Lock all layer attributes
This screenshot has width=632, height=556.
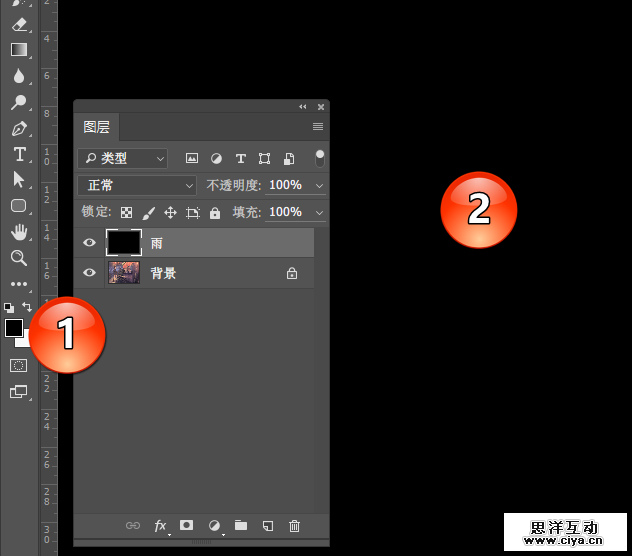[x=215, y=212]
